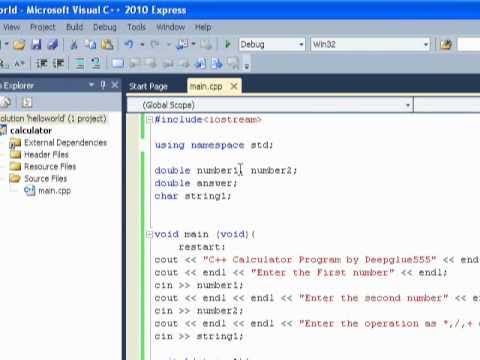Select main.cpp in Solution Explorer
This screenshot has width=480, height=360.
point(54,191)
